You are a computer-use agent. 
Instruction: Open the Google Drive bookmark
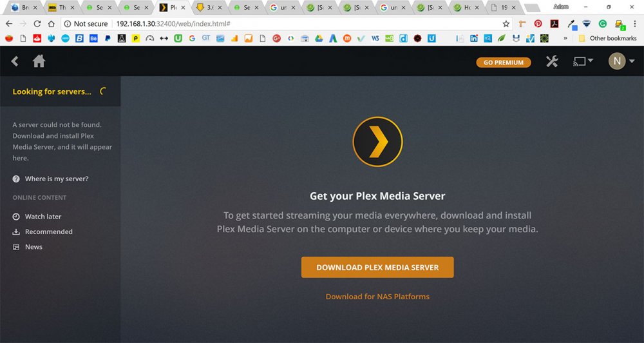tap(319, 38)
